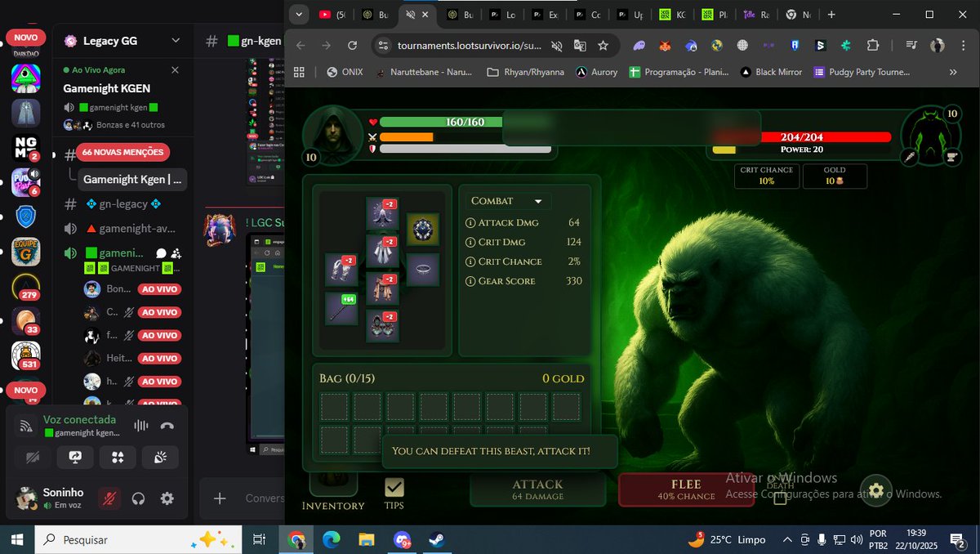Screen dimensions: 980x554
Task: Open a new Chrome tab
Action: (x=831, y=15)
